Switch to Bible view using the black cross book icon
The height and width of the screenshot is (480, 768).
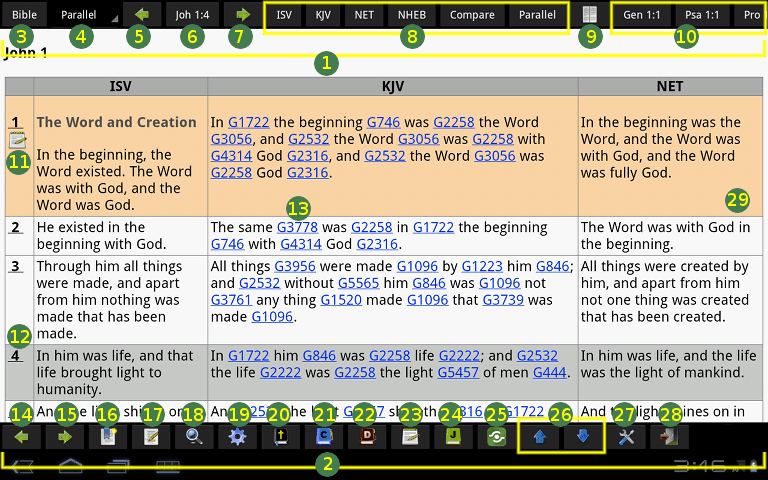[x=280, y=437]
